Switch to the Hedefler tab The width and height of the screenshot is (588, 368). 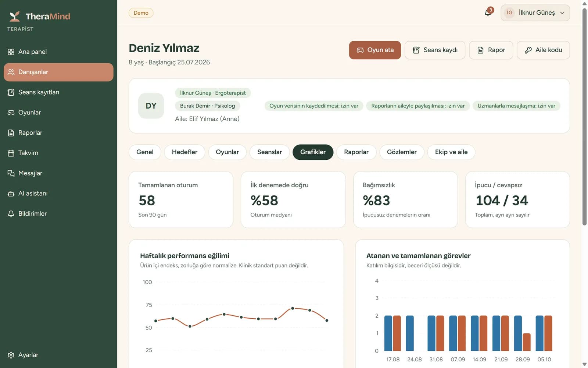pos(184,152)
